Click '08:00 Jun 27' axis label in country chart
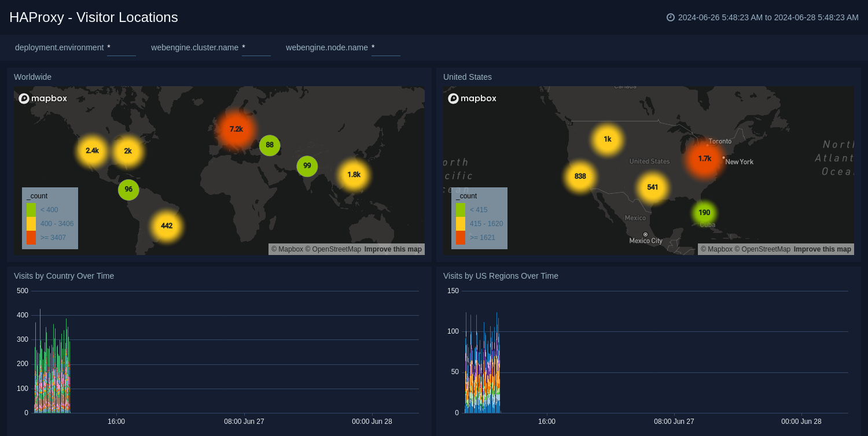 coord(244,422)
